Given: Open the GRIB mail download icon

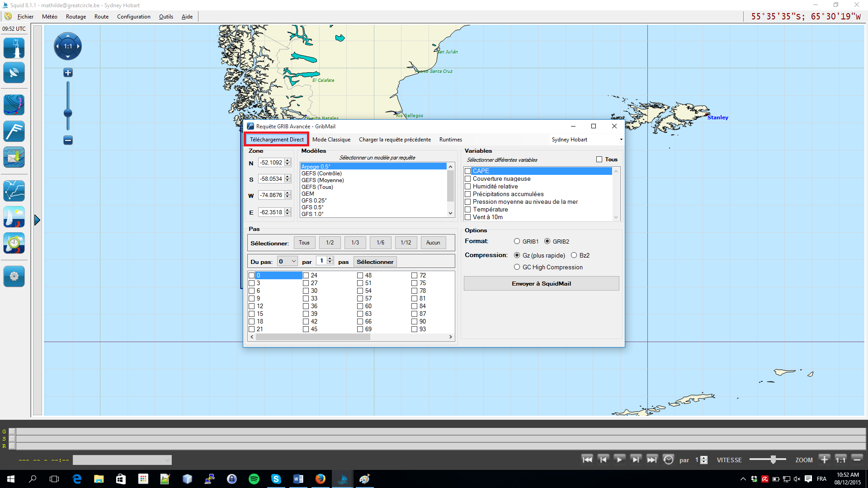Looking at the screenshot, I should (x=14, y=157).
